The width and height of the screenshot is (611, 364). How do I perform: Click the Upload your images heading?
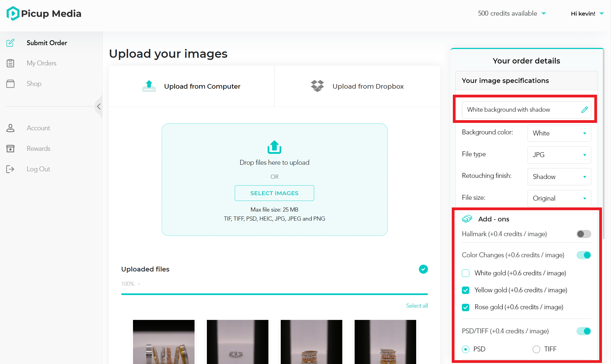pos(168,54)
